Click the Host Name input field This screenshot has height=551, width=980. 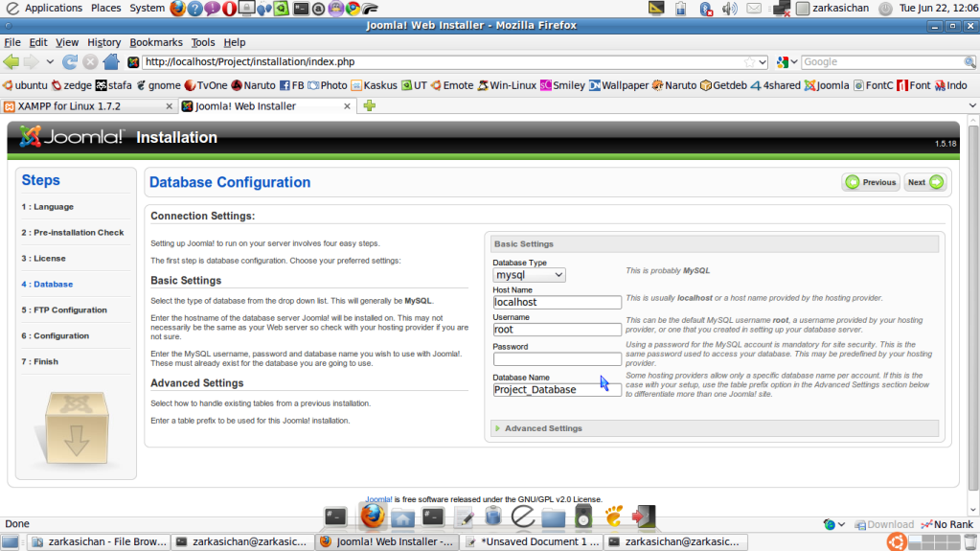tap(557, 302)
